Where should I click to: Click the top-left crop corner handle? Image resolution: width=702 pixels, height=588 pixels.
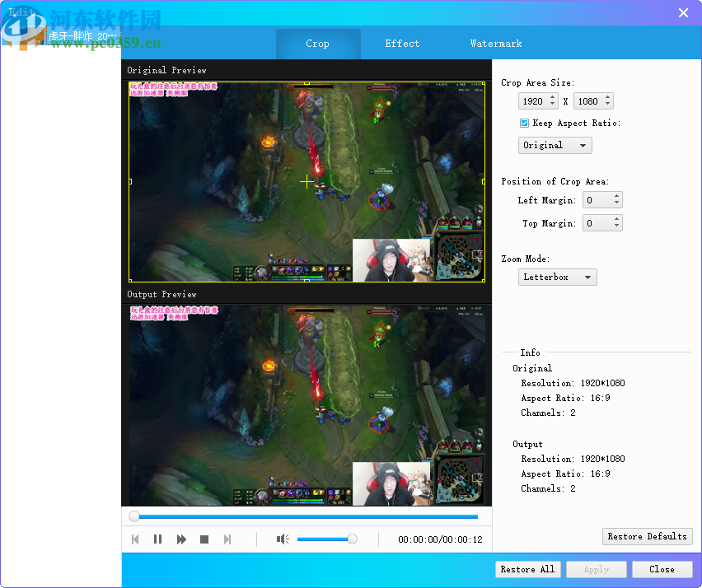(x=130, y=83)
